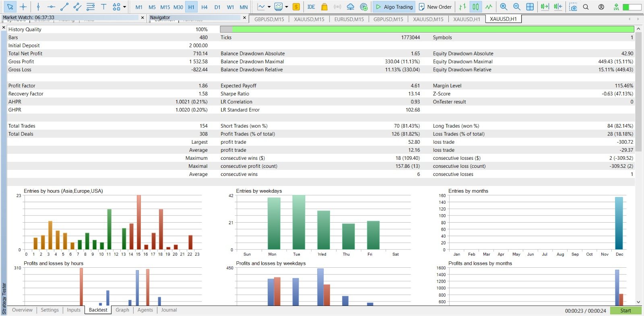This screenshot has width=644, height=316.
Task: Switch chart to candlestick mode
Action: coord(476,7)
